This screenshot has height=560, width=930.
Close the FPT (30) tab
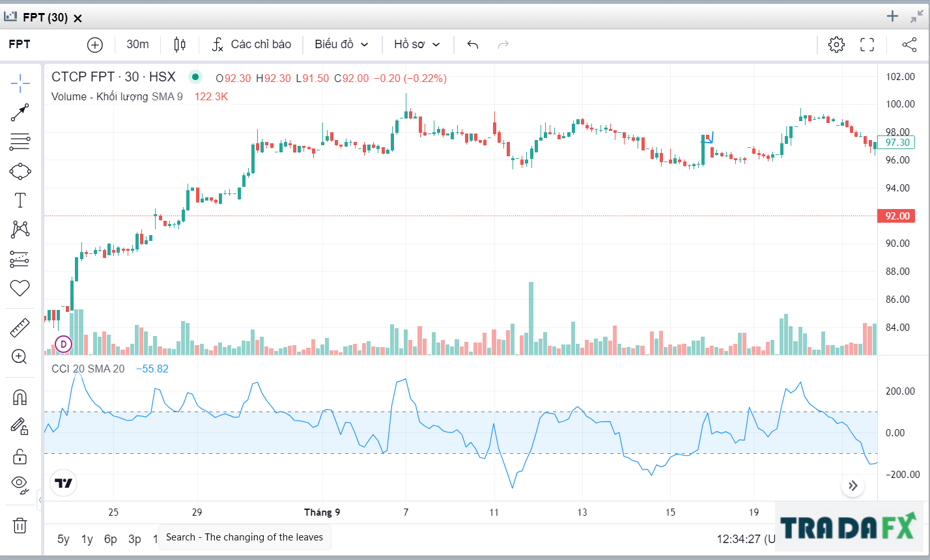click(x=77, y=18)
